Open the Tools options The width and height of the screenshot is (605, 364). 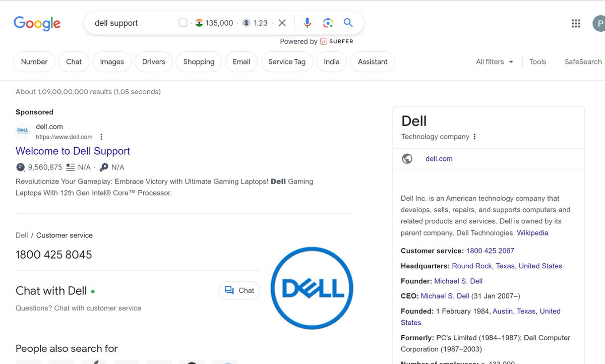(537, 62)
